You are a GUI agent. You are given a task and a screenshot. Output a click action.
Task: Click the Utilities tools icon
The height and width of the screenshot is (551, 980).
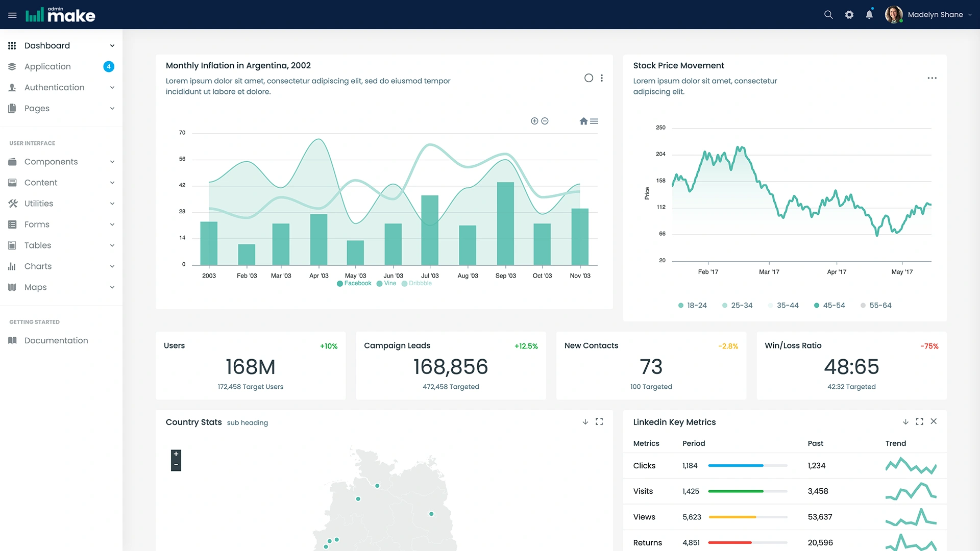(13, 204)
